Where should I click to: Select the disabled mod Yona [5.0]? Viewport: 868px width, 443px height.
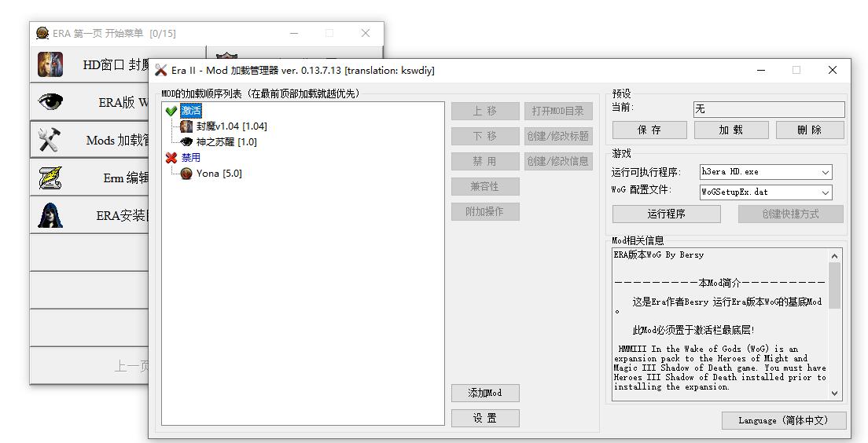click(x=219, y=174)
